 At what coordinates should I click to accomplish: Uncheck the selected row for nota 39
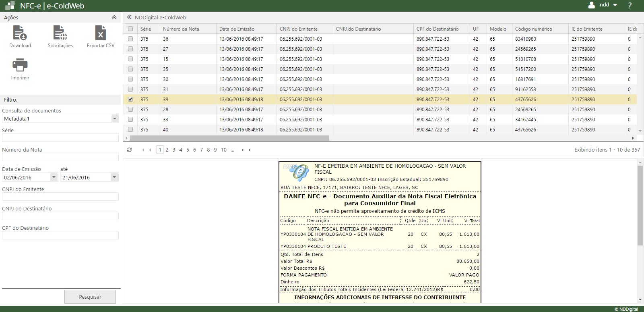(x=130, y=99)
